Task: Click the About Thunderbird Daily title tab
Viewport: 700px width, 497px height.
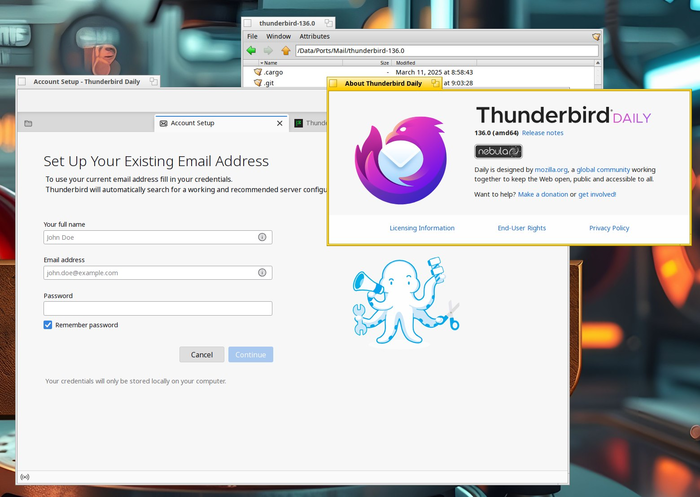Action: (x=383, y=83)
